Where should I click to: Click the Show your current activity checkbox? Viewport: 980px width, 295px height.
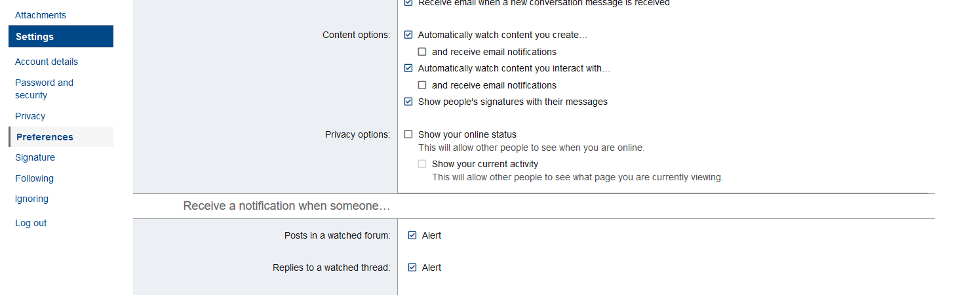point(422,164)
